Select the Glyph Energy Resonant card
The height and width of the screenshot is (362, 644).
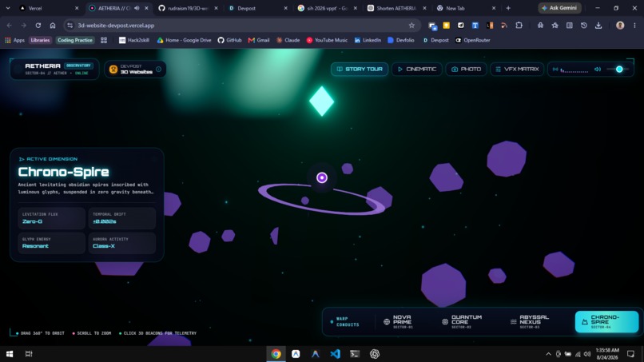click(52, 243)
